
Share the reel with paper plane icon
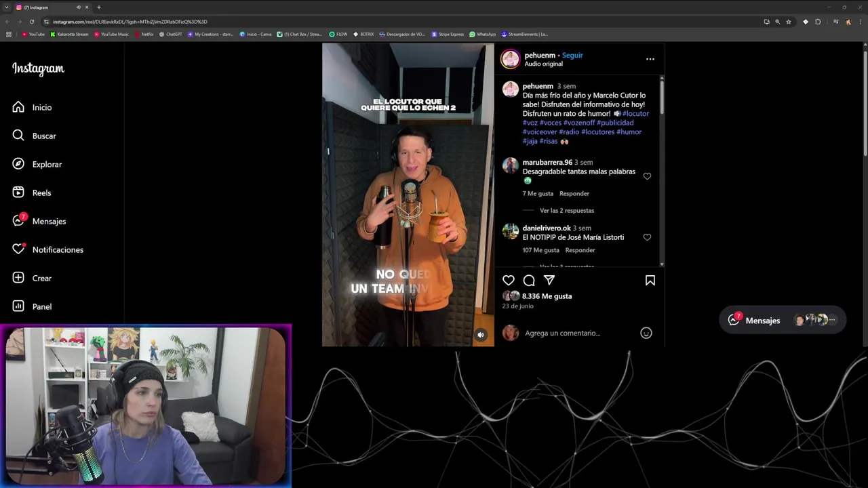[549, 280]
